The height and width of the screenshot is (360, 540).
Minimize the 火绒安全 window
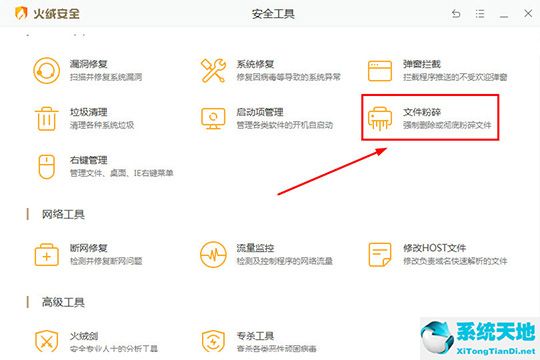(504, 16)
